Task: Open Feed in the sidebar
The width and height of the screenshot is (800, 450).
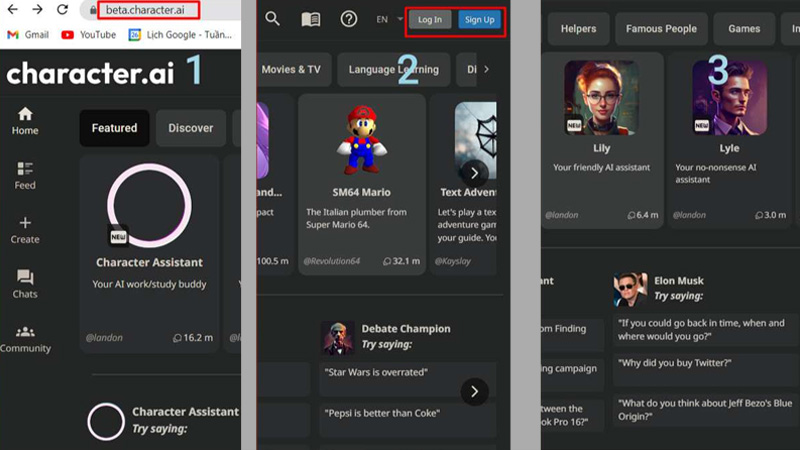Action: point(25,176)
